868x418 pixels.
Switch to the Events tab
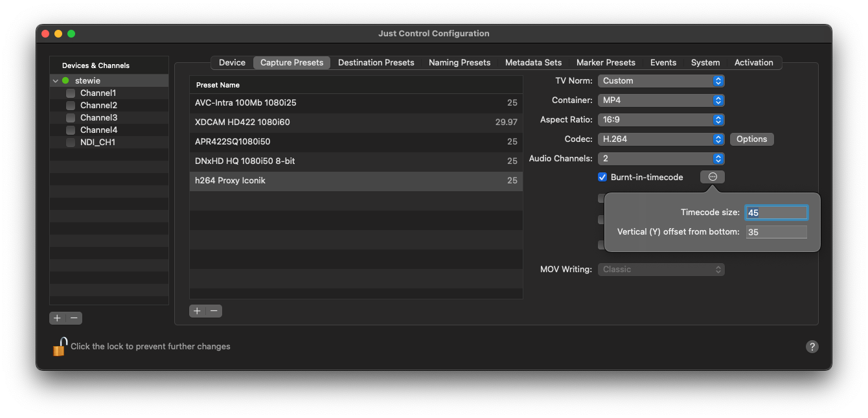pos(663,63)
